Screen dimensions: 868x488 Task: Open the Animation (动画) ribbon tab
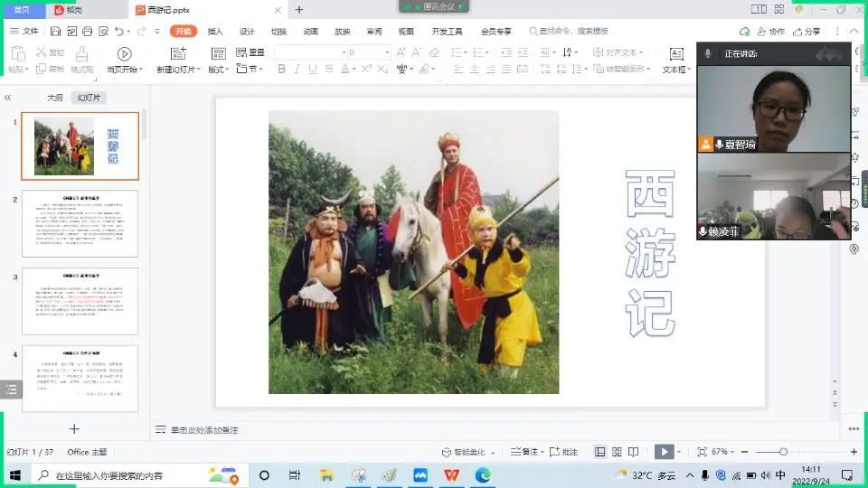310,32
